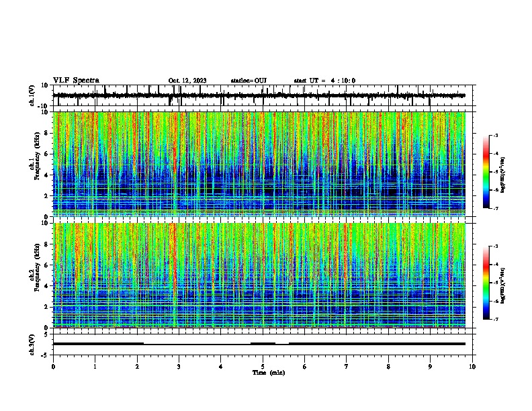Click the time axis tick label "8"
This screenshot has width=532, height=411.
click(x=388, y=367)
